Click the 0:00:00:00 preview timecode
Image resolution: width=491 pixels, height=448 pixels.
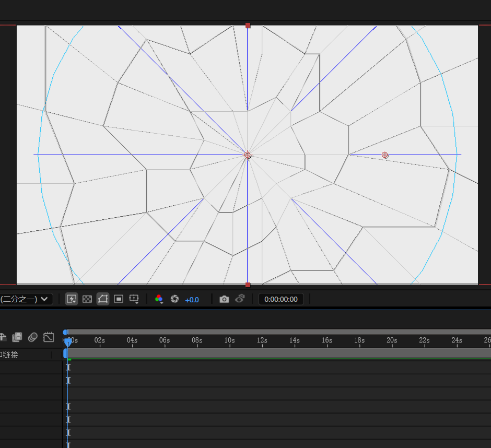(x=281, y=299)
